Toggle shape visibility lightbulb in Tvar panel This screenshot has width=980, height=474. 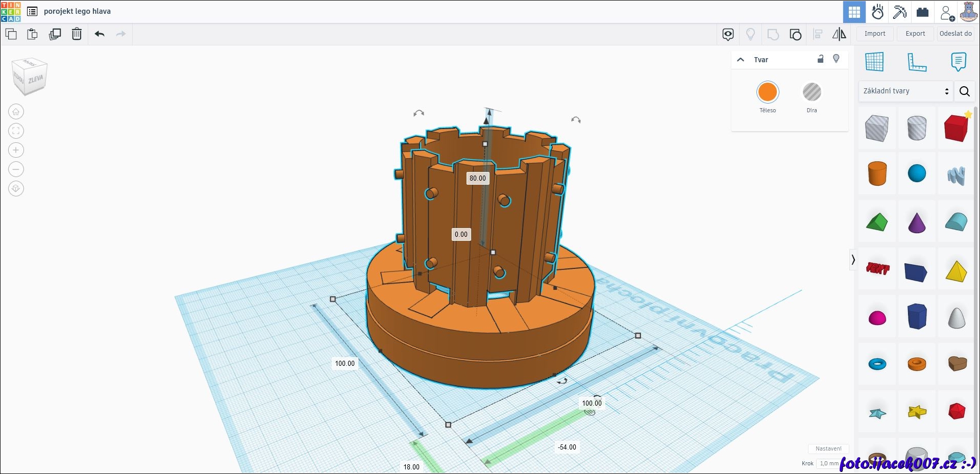pyautogui.click(x=836, y=59)
